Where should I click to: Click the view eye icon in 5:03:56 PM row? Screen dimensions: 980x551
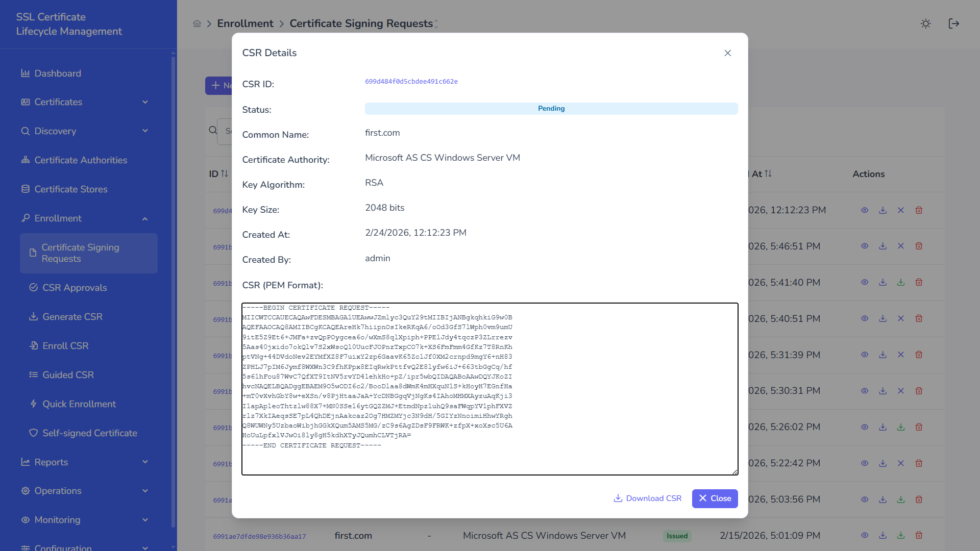pyautogui.click(x=865, y=499)
